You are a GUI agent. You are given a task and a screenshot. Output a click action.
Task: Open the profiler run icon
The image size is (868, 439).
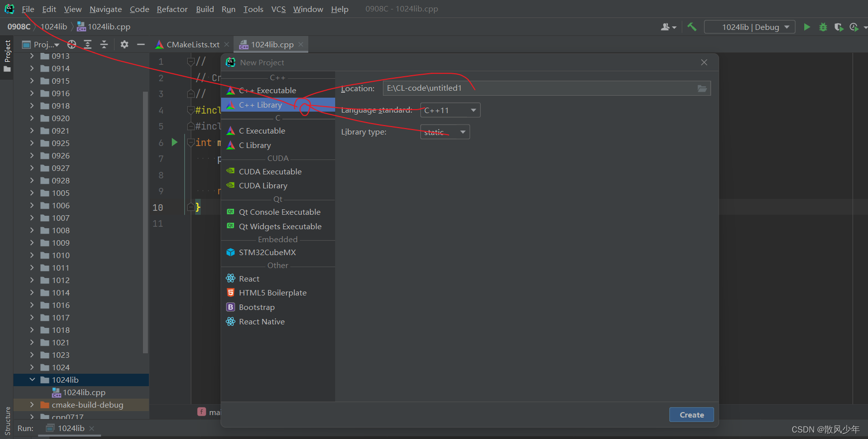click(854, 27)
